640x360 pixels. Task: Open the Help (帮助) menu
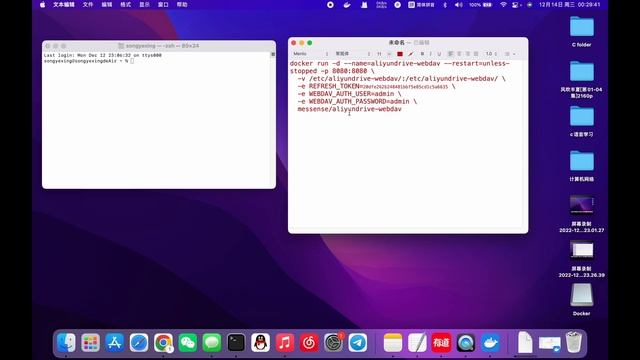click(x=182, y=4)
